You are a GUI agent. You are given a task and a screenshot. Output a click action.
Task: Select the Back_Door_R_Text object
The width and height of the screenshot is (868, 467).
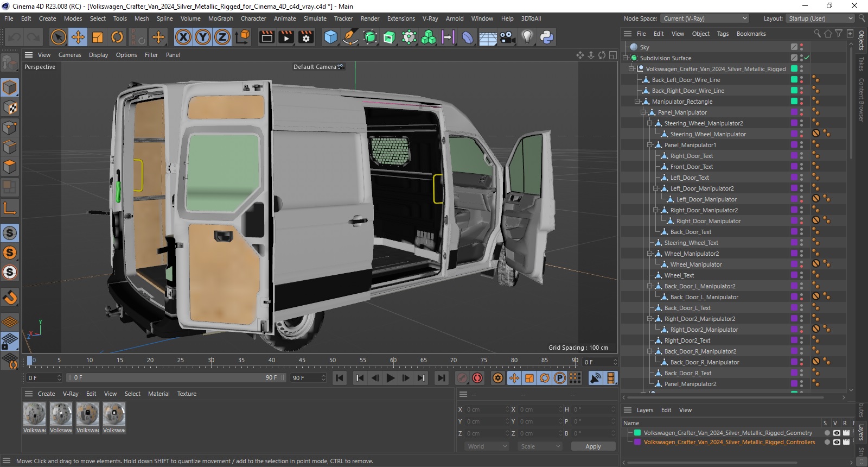(688, 373)
